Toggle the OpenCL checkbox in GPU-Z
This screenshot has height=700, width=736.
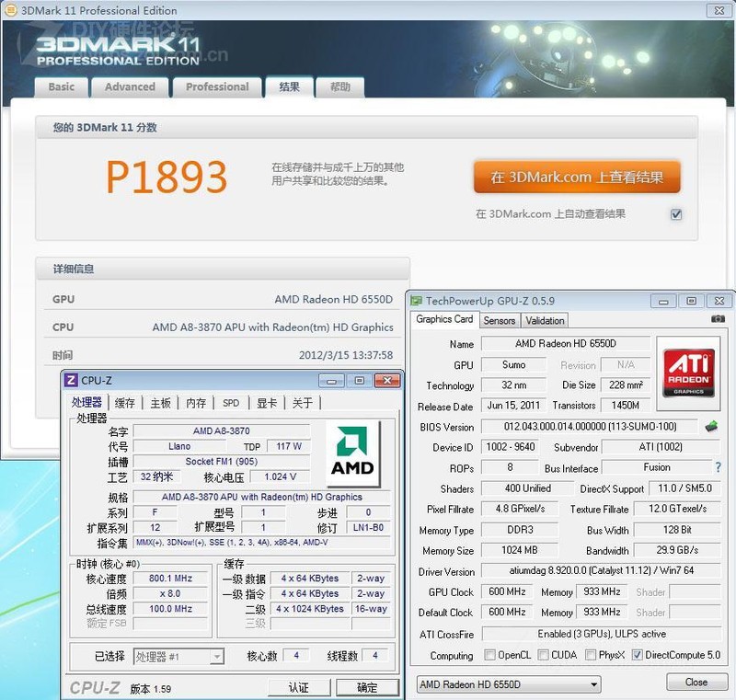489,655
